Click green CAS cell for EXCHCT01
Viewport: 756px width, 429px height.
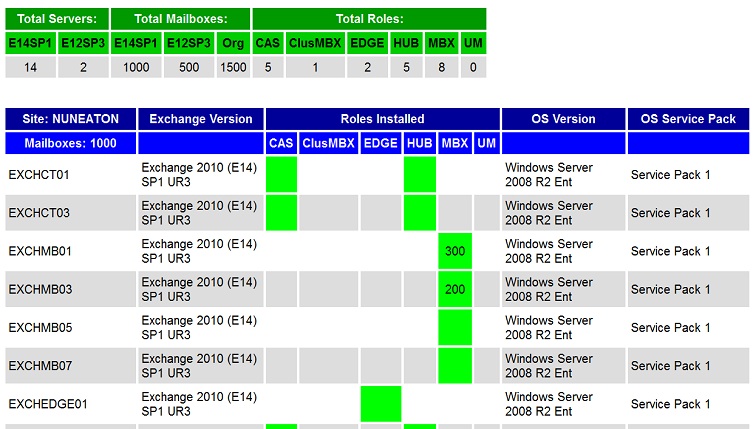[281, 174]
